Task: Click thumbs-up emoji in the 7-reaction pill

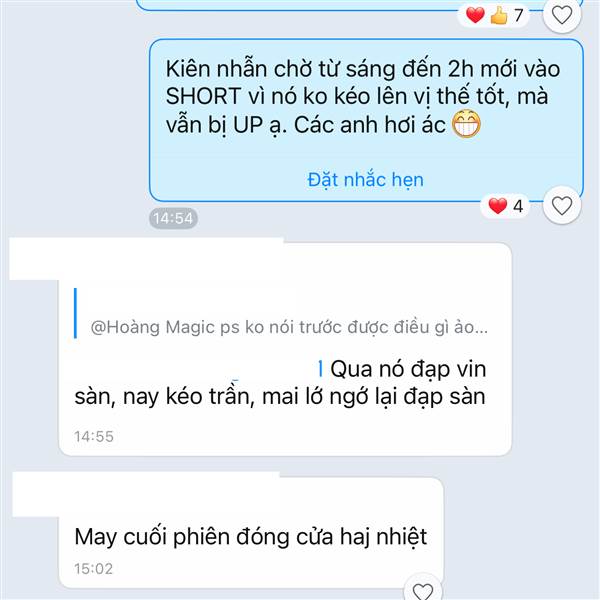Action: click(x=499, y=16)
